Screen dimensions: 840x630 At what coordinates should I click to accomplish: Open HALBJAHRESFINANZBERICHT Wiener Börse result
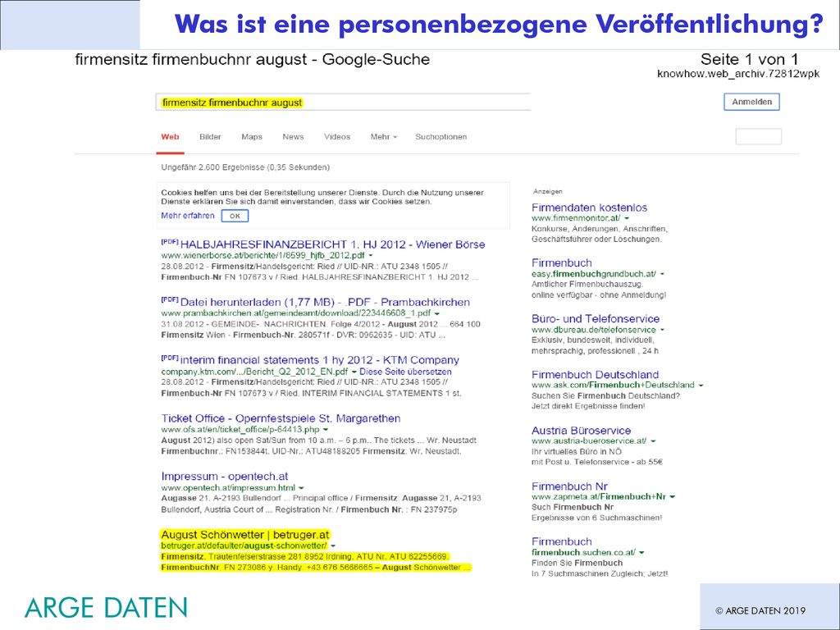(x=333, y=244)
